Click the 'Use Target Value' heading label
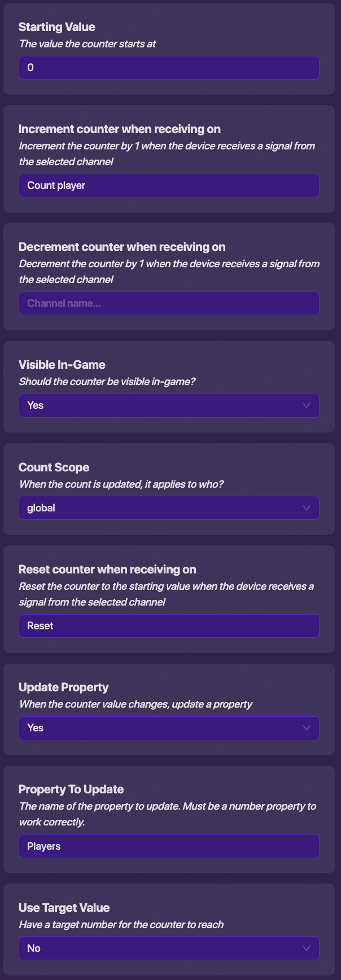 (64, 908)
